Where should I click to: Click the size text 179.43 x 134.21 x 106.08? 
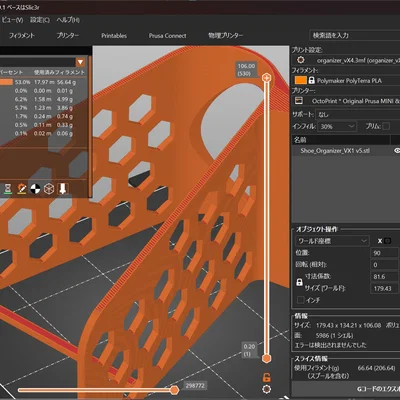(348, 325)
